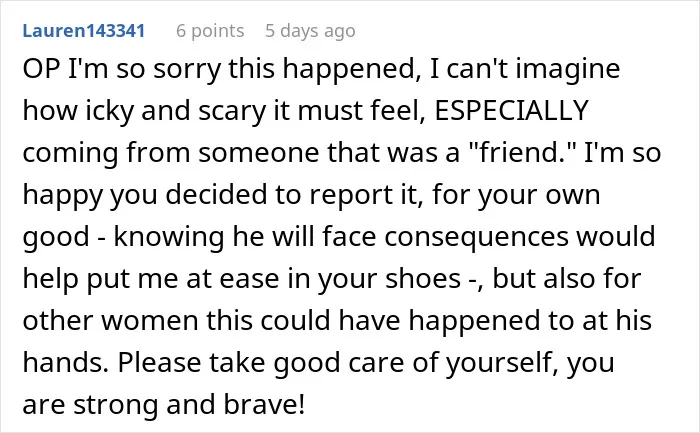Click the word 'ESPECIALLY' in the comment
This screenshot has width=700, height=433.
click(511, 110)
